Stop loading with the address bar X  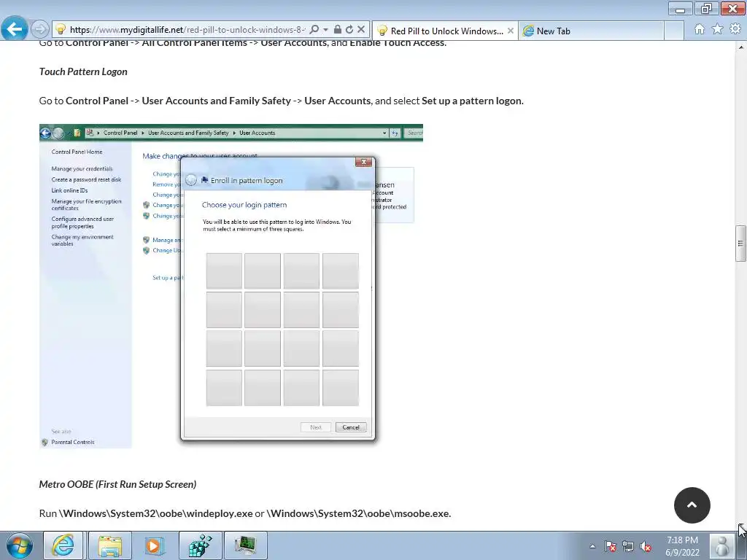tap(361, 29)
